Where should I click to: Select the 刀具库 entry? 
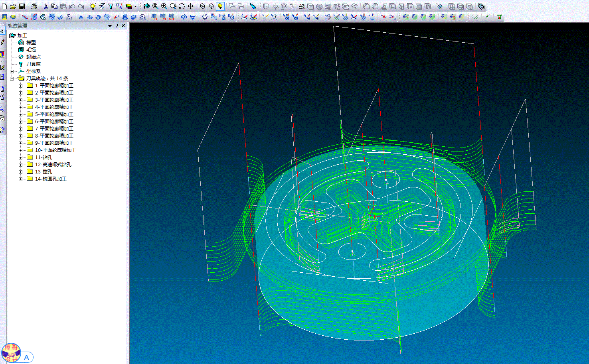pos(34,64)
